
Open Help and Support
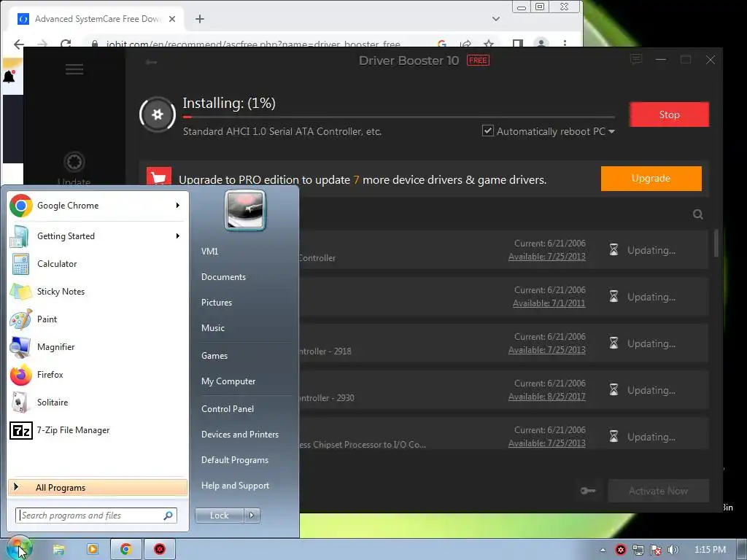tap(235, 485)
